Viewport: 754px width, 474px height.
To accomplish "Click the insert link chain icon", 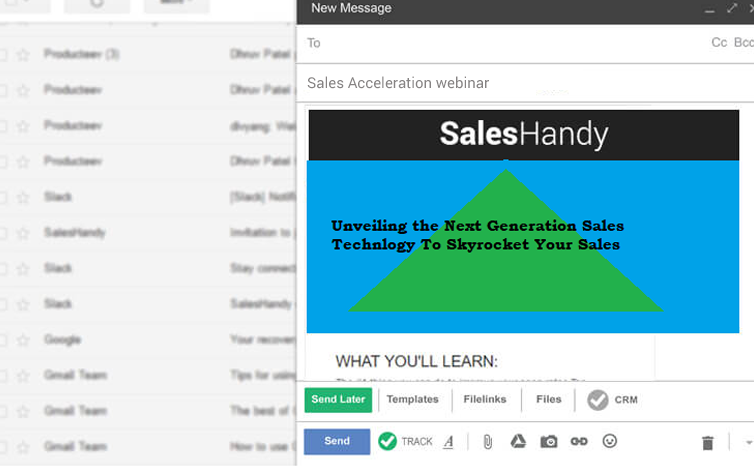I will tap(579, 441).
